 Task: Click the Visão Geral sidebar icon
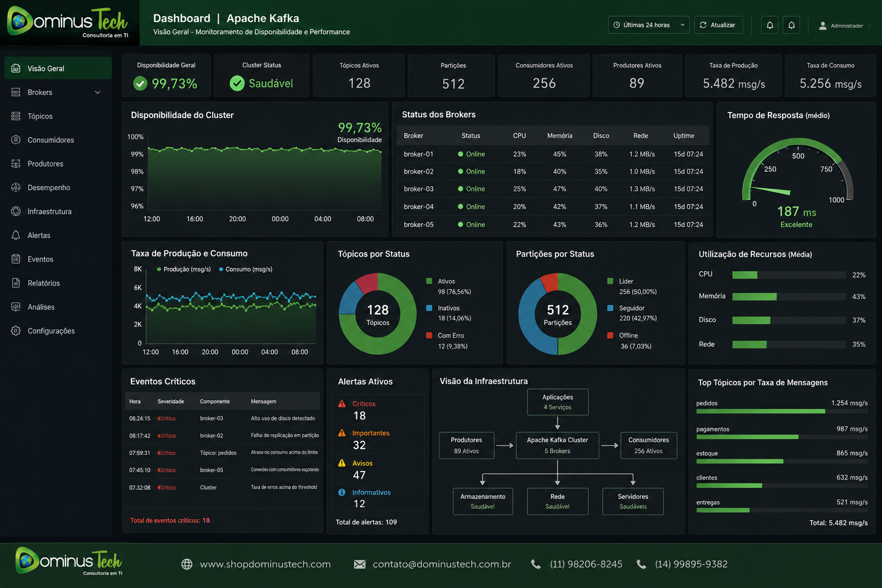coord(16,68)
